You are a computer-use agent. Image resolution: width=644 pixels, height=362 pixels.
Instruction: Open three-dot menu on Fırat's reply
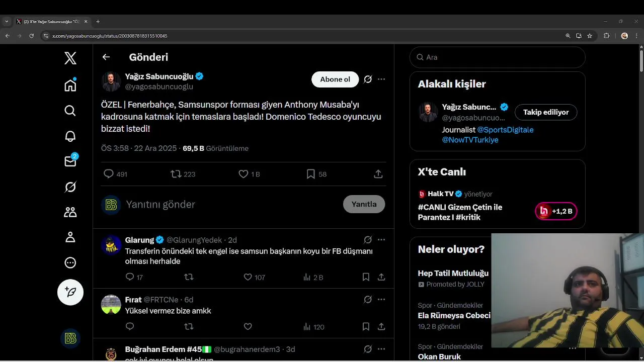381,299
